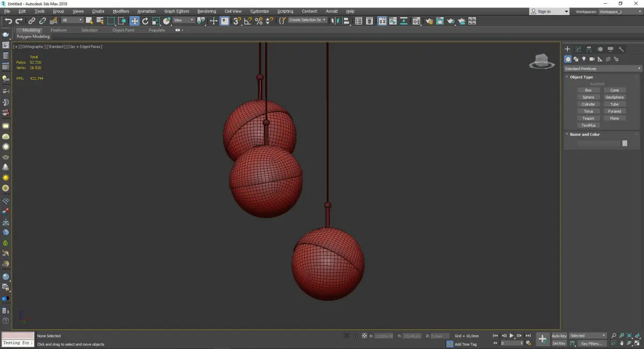The height and width of the screenshot is (349, 644).
Task: Activate Select and Scale tool
Action: pyautogui.click(x=156, y=21)
